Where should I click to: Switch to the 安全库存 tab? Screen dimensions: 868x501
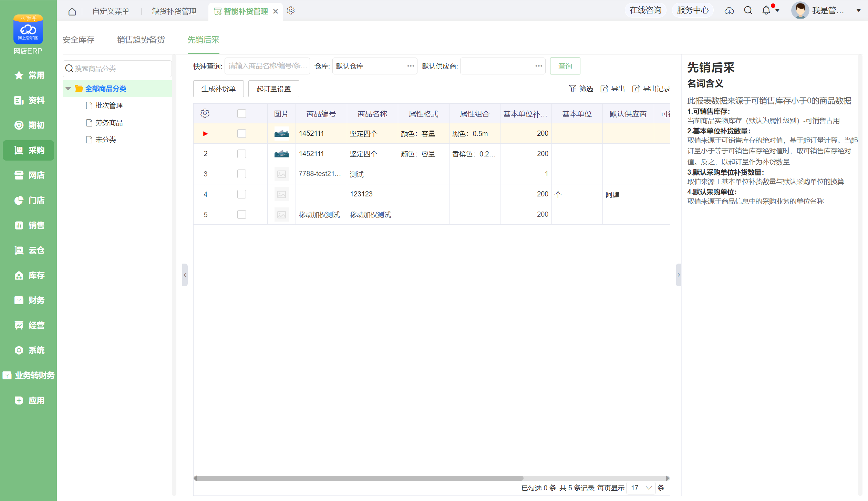(79, 40)
